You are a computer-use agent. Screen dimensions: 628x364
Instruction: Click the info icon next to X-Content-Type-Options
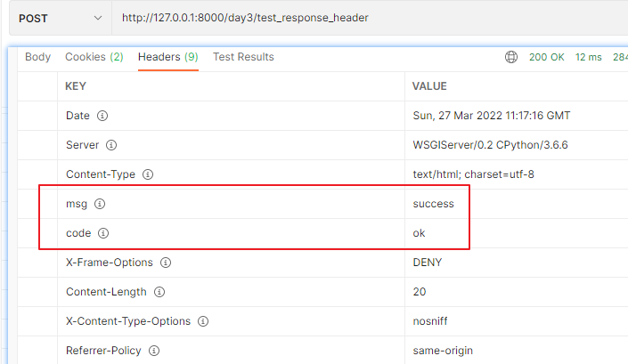[x=203, y=320]
